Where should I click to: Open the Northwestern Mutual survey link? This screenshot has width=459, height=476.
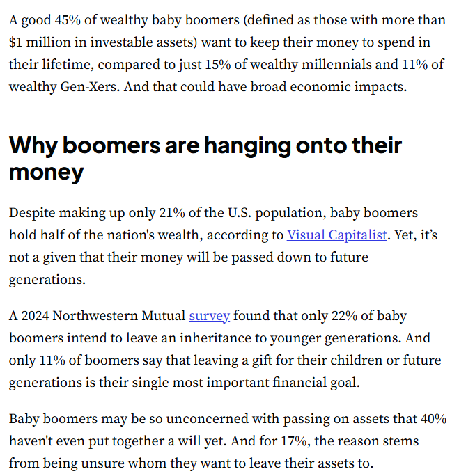click(209, 316)
